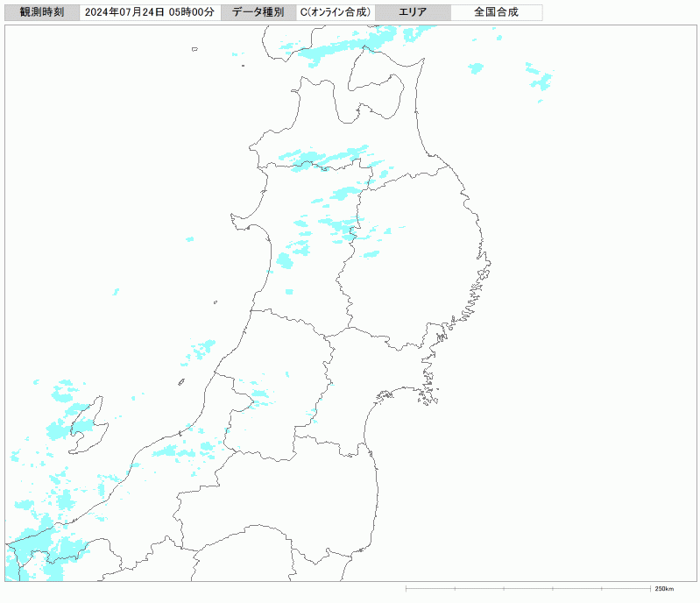Click the エリア header label
Screen dimensions: 700x603
[x=413, y=12]
